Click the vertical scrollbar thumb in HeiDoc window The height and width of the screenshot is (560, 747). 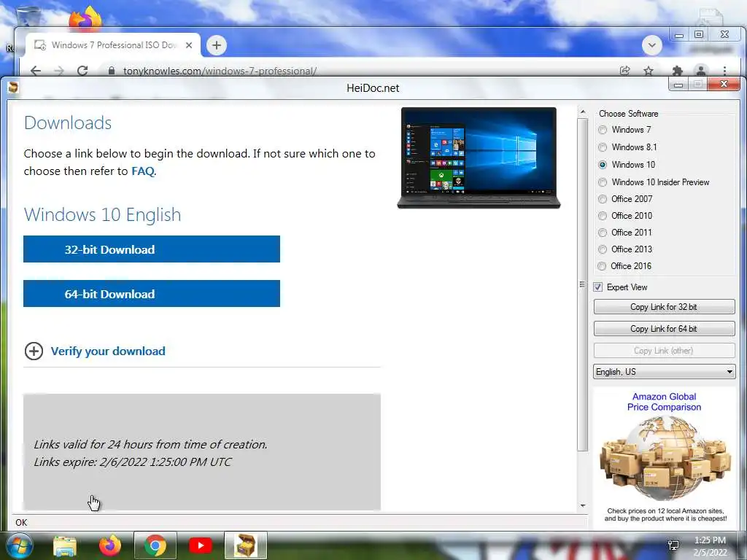[x=583, y=284]
